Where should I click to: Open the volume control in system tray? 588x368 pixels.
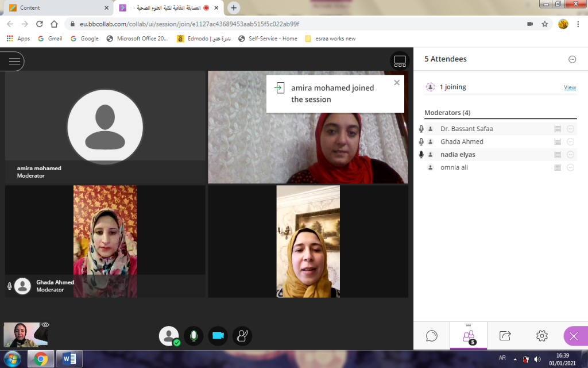[537, 359]
